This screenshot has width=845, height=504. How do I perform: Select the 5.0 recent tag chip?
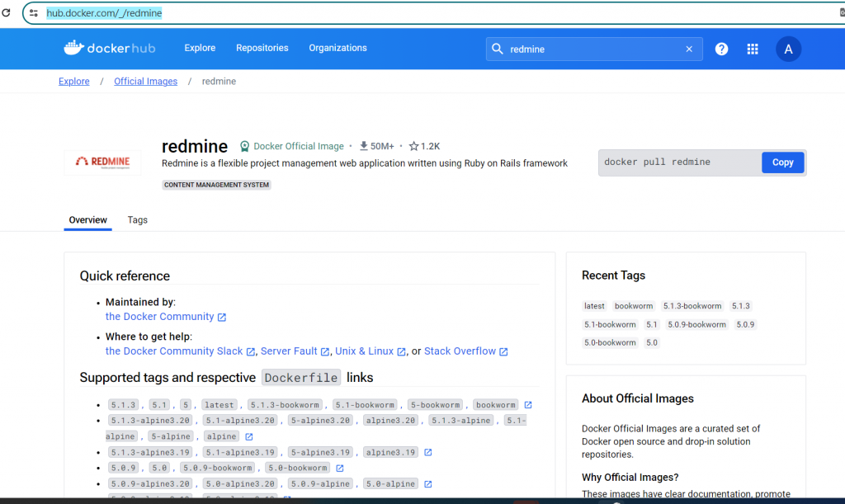652,342
